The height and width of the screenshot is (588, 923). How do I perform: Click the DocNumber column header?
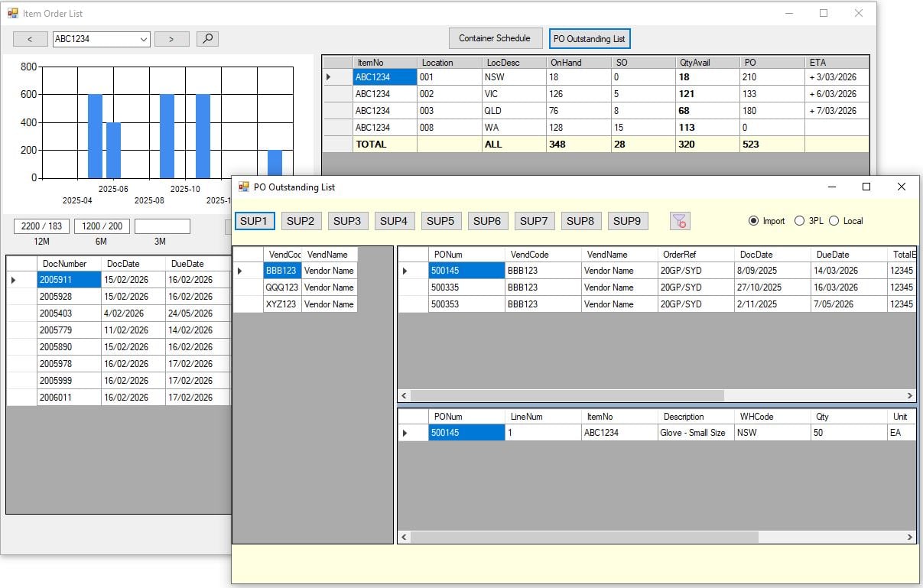click(69, 264)
